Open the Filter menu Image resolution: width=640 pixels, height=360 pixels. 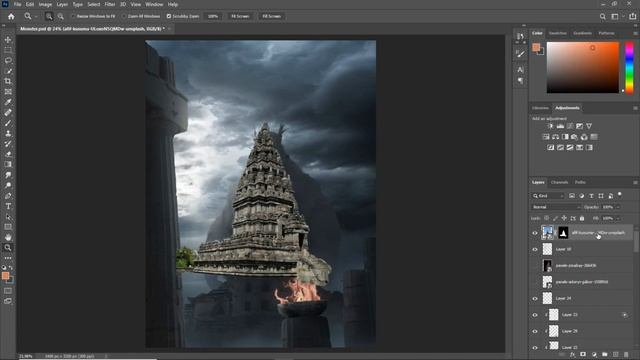(109, 4)
